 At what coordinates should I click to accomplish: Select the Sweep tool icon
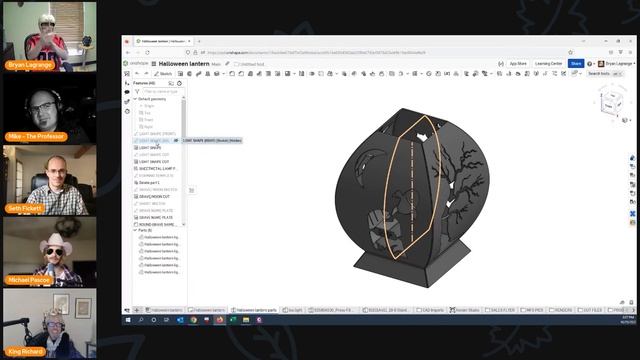click(x=198, y=74)
